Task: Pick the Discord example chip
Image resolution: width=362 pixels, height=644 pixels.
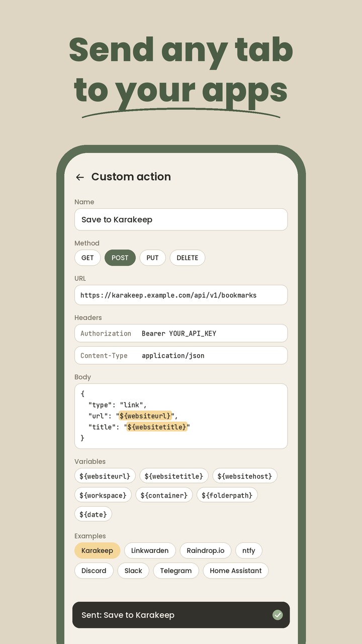Action: 94,571
